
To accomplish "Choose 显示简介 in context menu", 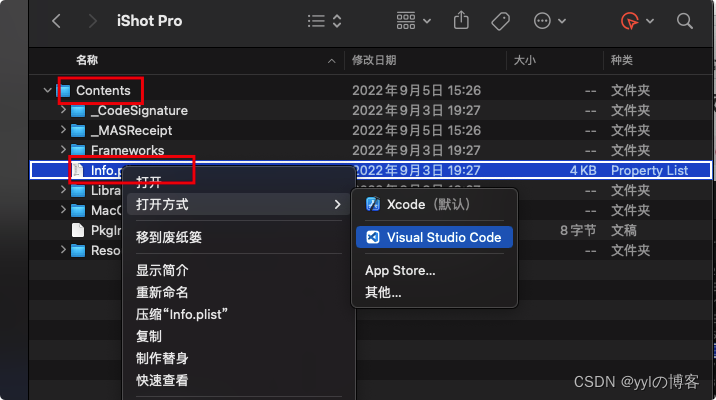I will point(239,270).
